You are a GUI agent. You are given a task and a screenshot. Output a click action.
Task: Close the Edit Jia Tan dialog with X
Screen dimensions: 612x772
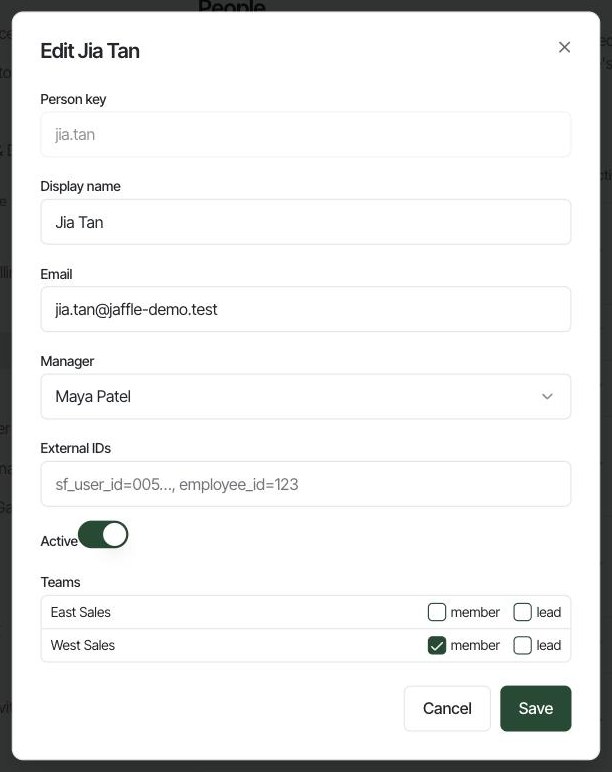click(564, 47)
